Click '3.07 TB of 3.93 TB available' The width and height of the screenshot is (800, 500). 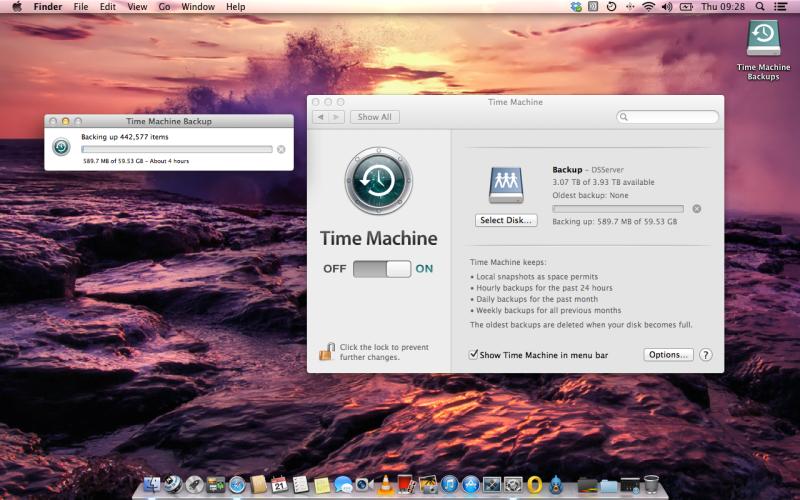[x=603, y=182]
